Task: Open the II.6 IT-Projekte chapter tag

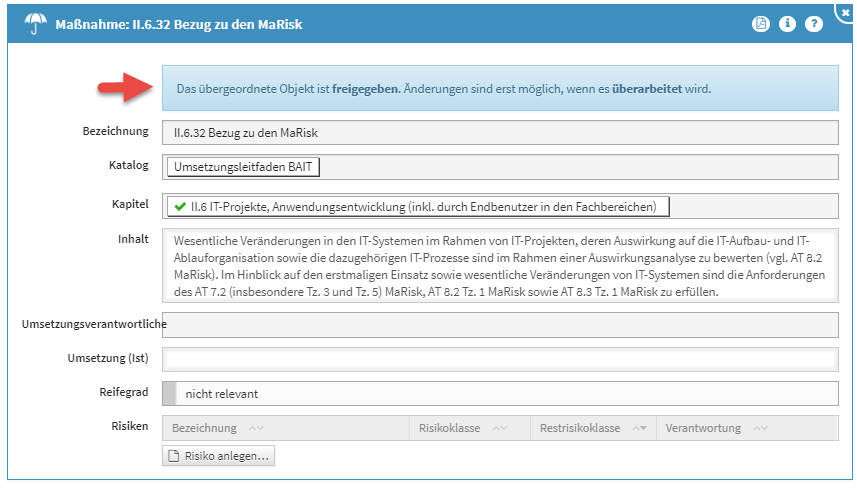Action: tap(418, 207)
